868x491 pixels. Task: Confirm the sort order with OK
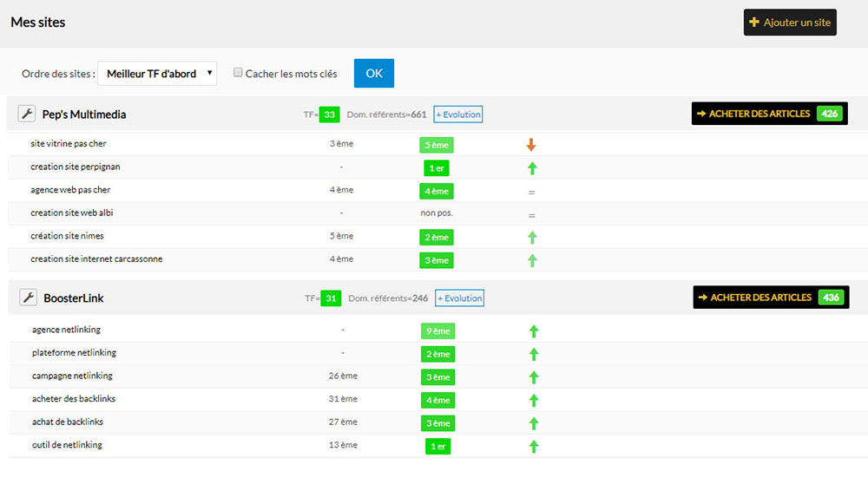pos(373,73)
